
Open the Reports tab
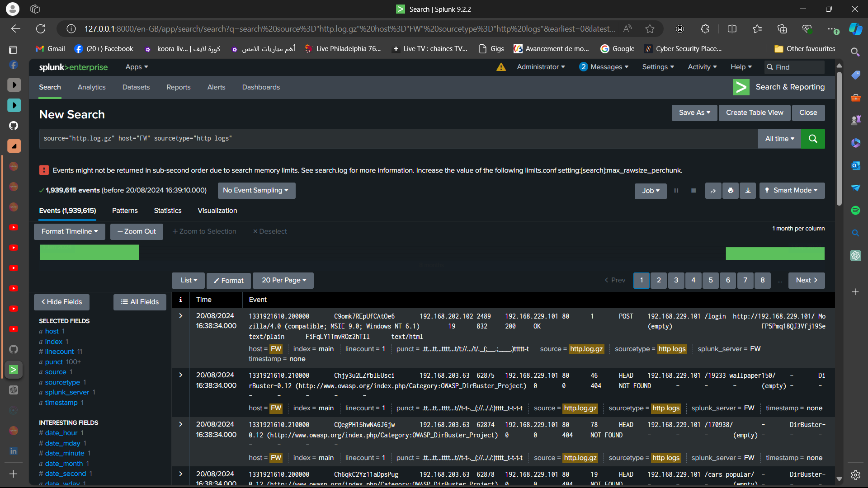pyautogui.click(x=178, y=87)
